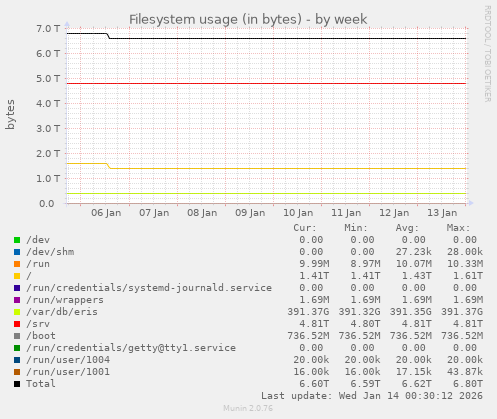Screen dimensions: 497x419
Task: Select the /run/credentials/systemd-journald.service label
Action: click(x=149, y=288)
